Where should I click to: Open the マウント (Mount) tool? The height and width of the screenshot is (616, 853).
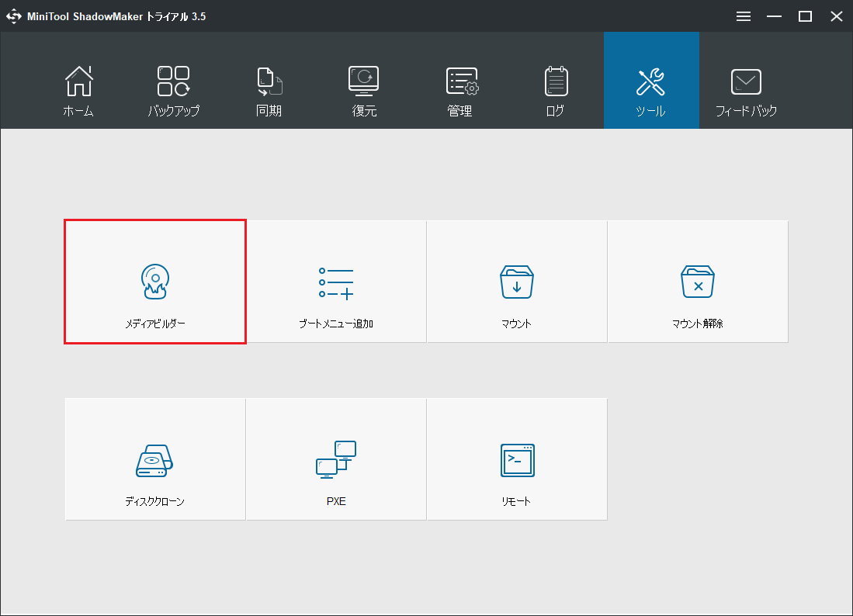point(516,281)
